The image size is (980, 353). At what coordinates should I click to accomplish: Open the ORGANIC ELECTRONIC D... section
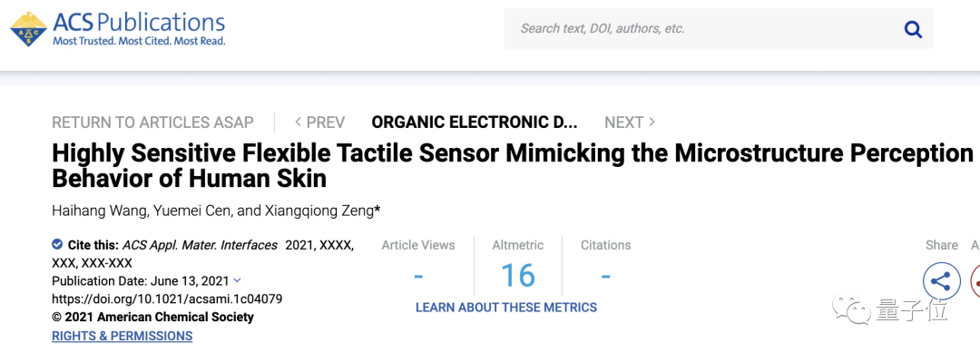[x=475, y=123]
